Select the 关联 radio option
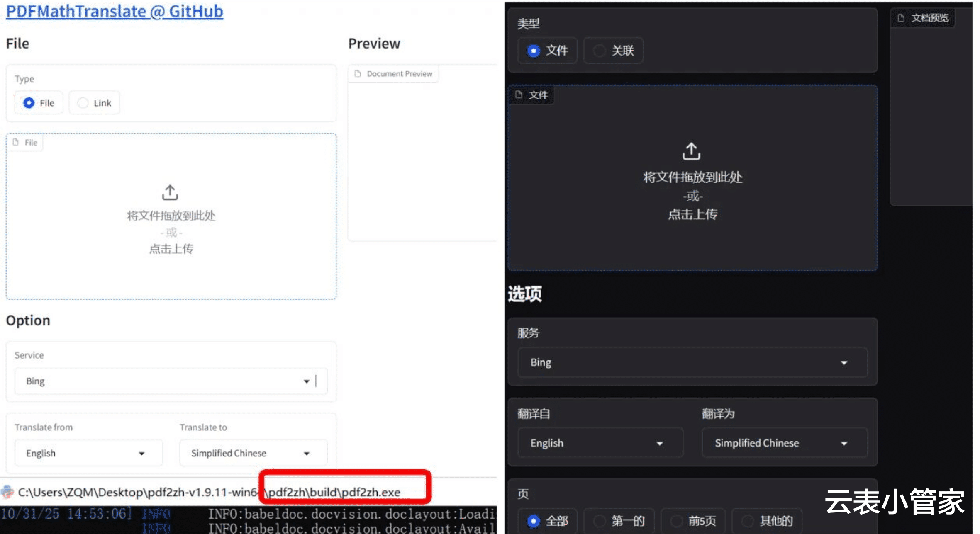The height and width of the screenshot is (534, 980). pos(599,51)
